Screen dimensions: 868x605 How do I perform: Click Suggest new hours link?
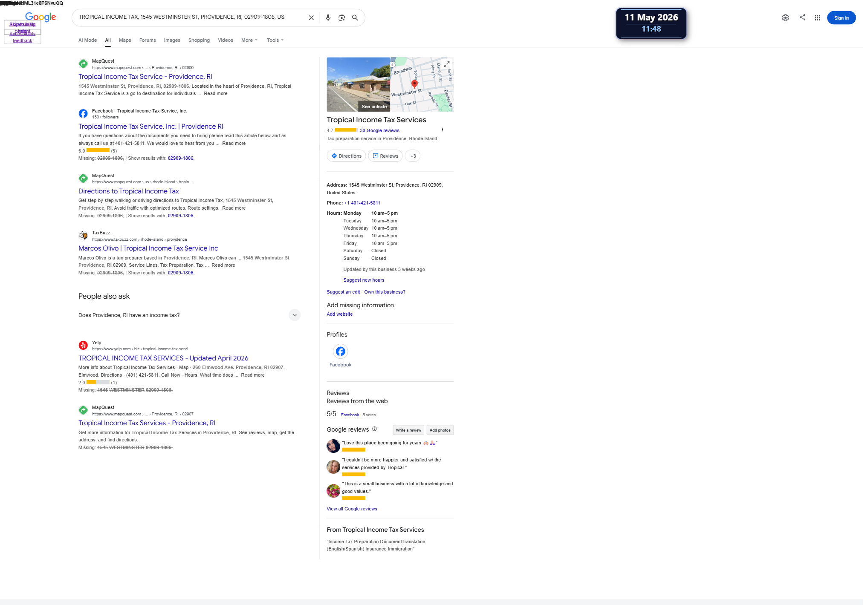pos(364,280)
